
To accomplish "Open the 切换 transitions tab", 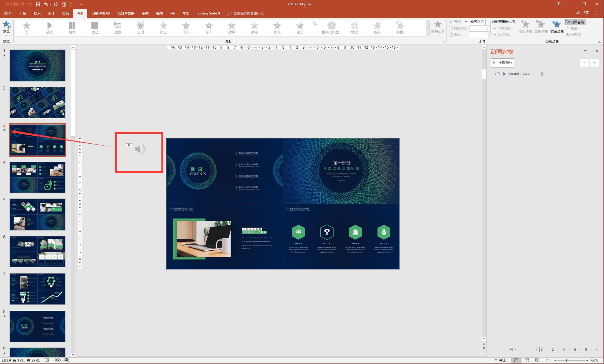I will (66, 13).
